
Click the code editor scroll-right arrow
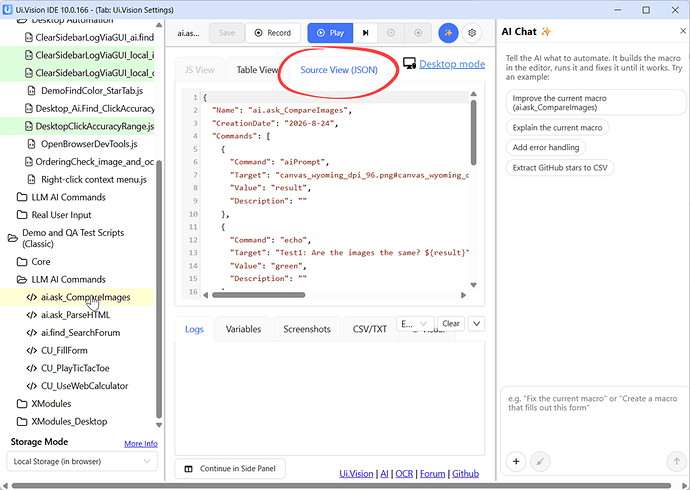coord(463,295)
